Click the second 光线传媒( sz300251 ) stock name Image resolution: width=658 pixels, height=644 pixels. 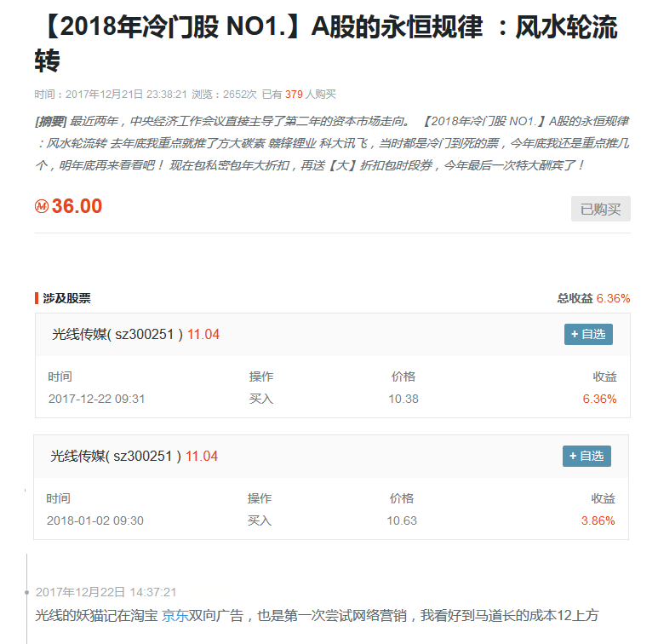116,457
